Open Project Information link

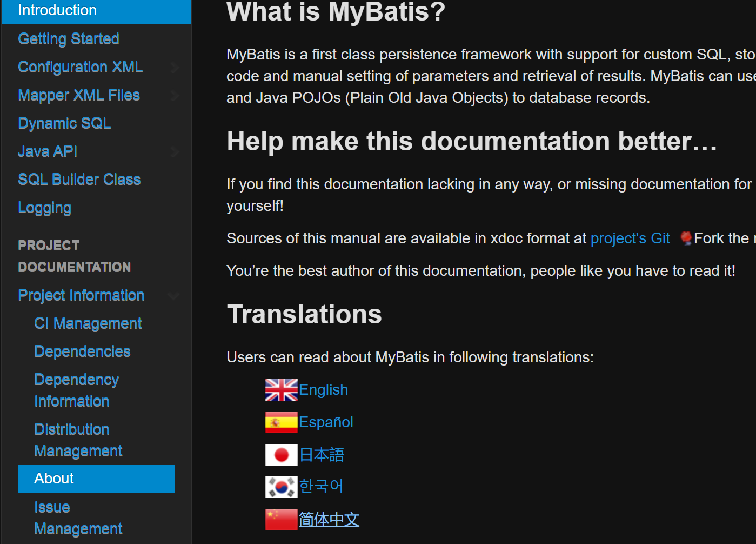(81, 295)
